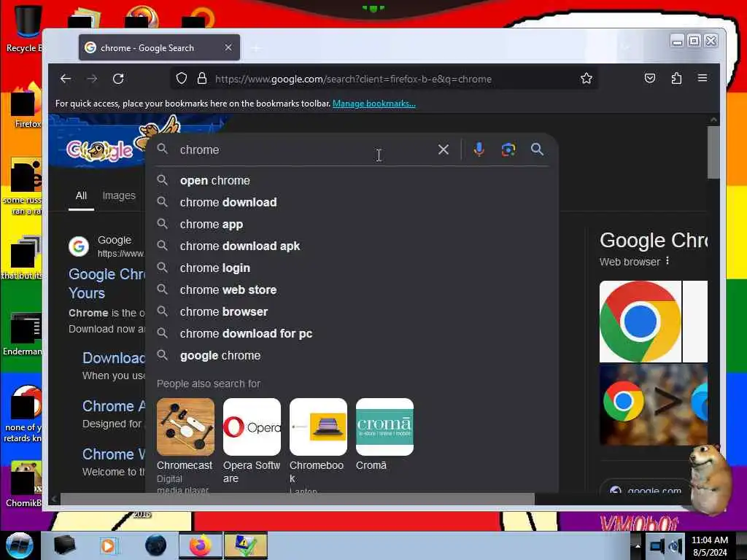Screen dimensions: 747x560
Task: Choose suggestion 'chrome download apk'
Action: coord(352,246)
